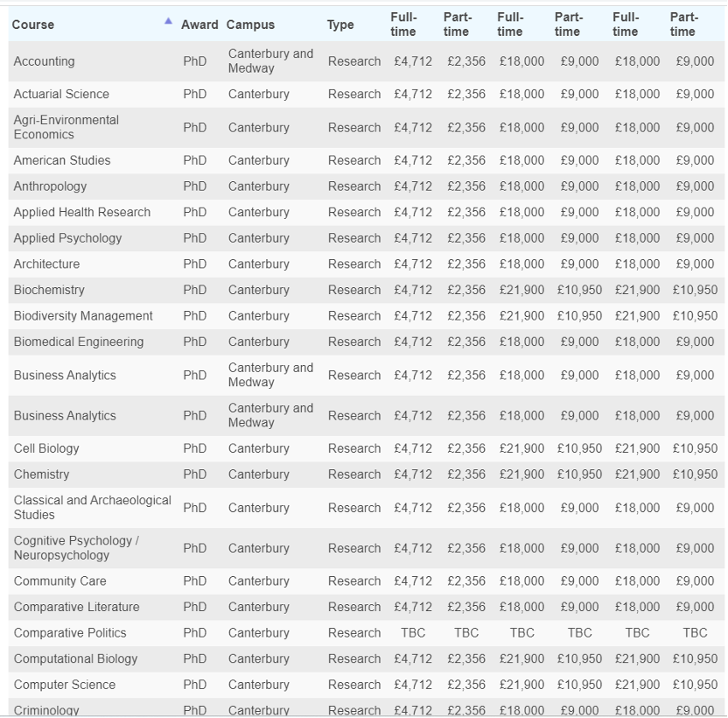Screen dimensions: 728x718
Task: Click the Biochemistry course name
Action: click(x=49, y=290)
